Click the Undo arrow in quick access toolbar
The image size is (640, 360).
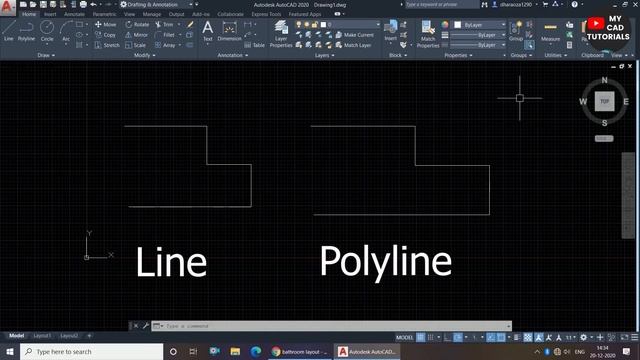click(93, 4)
